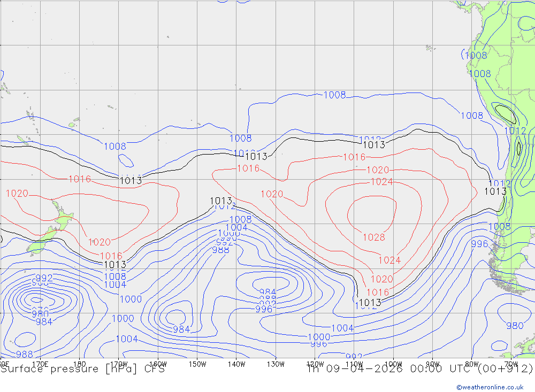Select the 140W longitude label

(236, 364)
